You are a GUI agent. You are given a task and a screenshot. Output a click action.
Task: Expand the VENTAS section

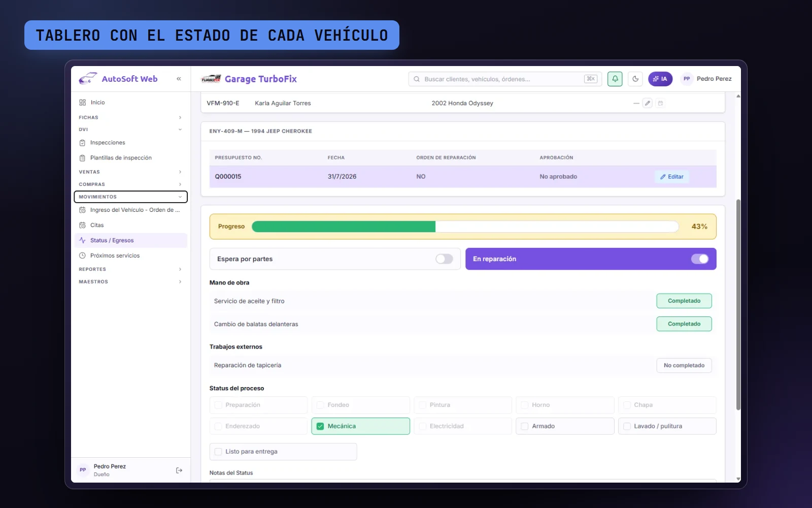130,172
